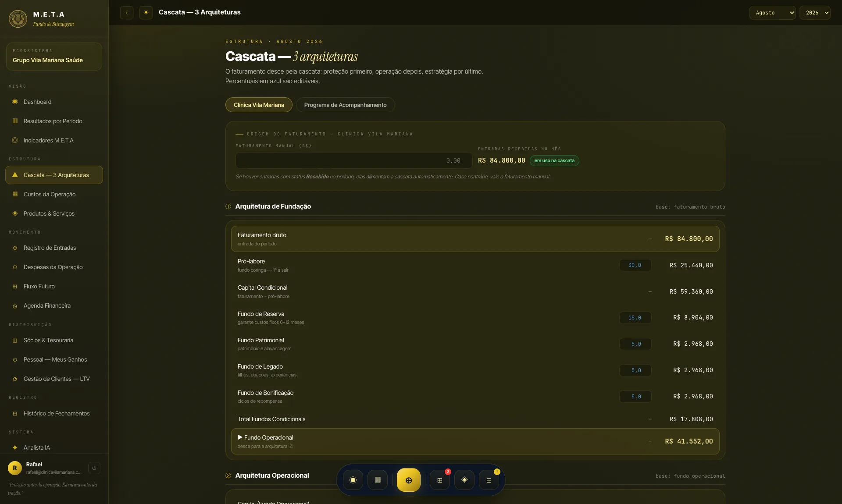Screen dimensions: 842x504
Task: Edit the Pró-labore 30,0 percentage field
Action: [635, 265]
